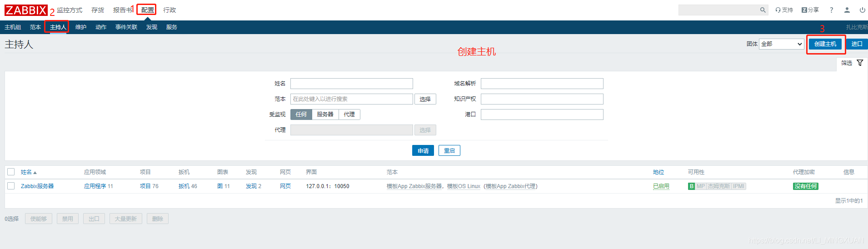Click the ZABBIX logo
The image size is (868, 249).
tap(26, 10)
